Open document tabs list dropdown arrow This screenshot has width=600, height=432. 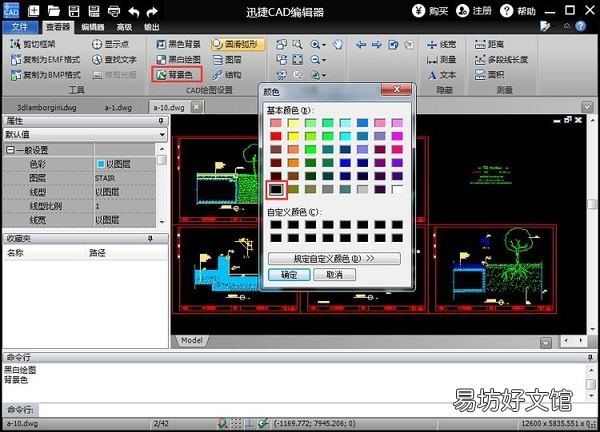click(587, 107)
